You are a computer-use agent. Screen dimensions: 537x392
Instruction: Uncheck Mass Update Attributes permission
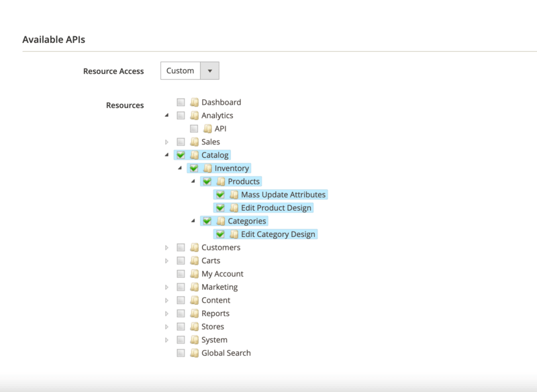pos(221,194)
